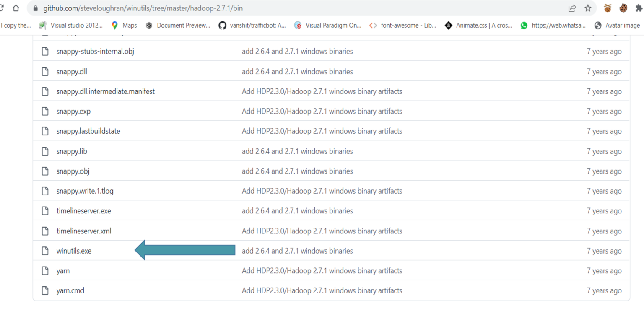
Task: Open the winutils.exe file
Action: click(74, 251)
